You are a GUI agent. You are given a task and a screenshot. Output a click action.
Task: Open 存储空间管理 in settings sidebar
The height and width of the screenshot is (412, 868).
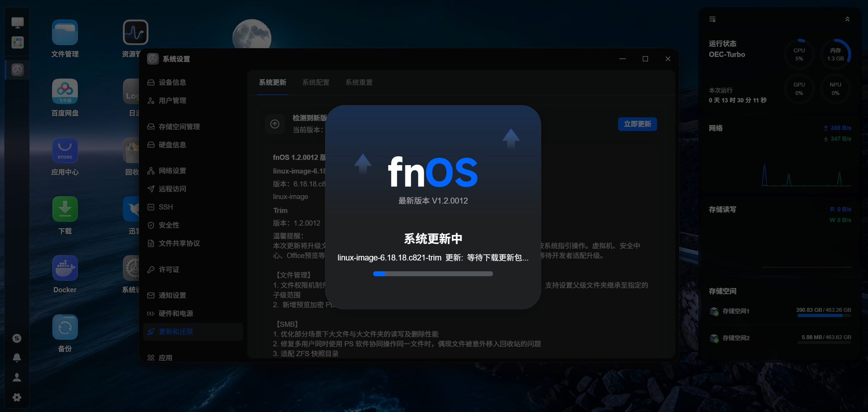tap(193, 127)
